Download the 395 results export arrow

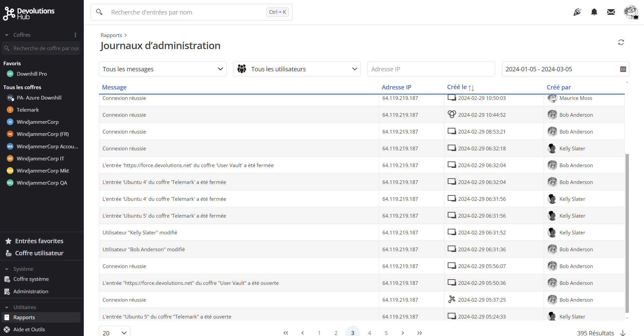[x=623, y=333]
